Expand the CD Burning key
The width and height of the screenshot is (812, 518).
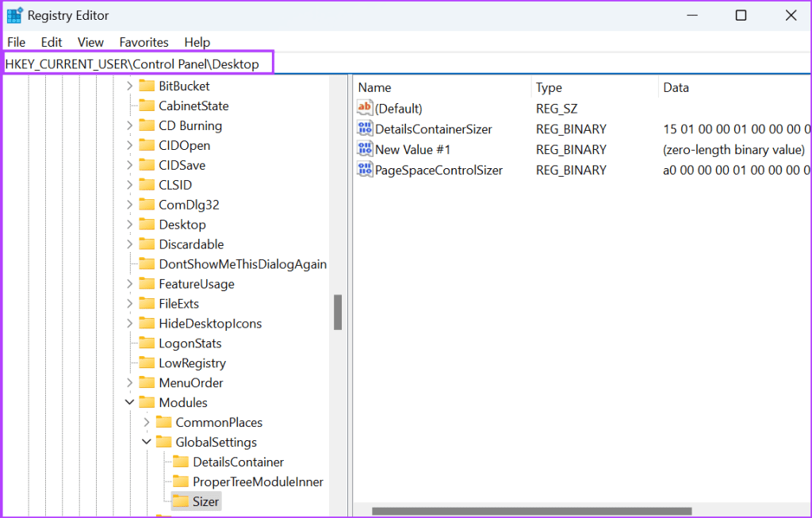click(x=129, y=125)
